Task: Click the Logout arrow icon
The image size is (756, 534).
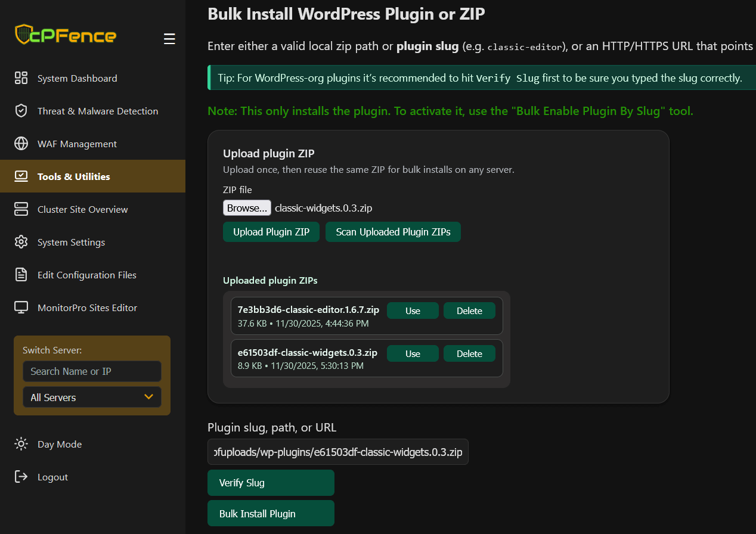Action: [x=21, y=477]
